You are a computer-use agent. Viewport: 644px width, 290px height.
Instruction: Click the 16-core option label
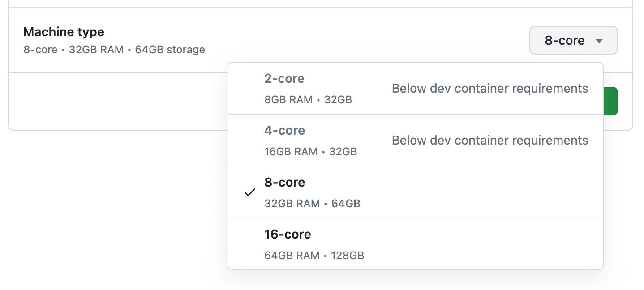[x=287, y=234]
